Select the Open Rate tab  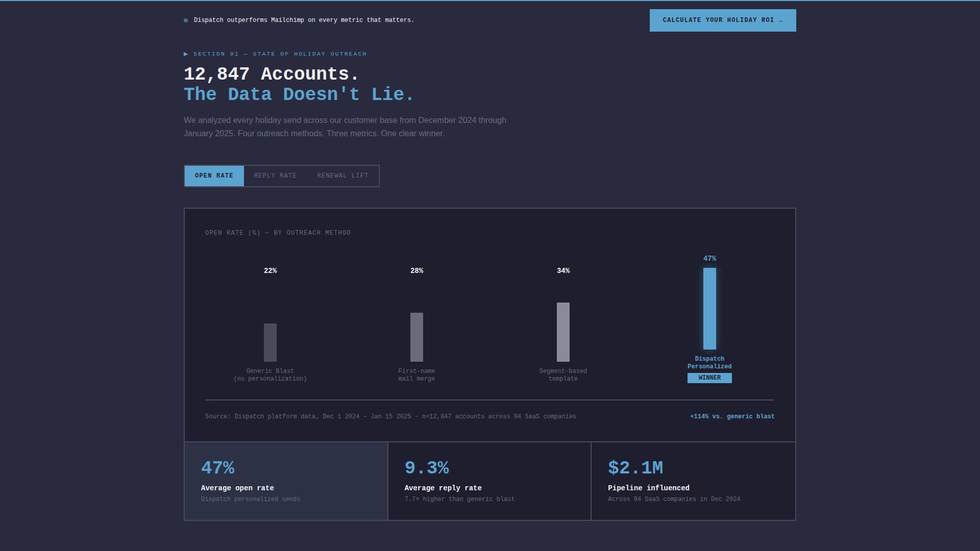[214, 176]
